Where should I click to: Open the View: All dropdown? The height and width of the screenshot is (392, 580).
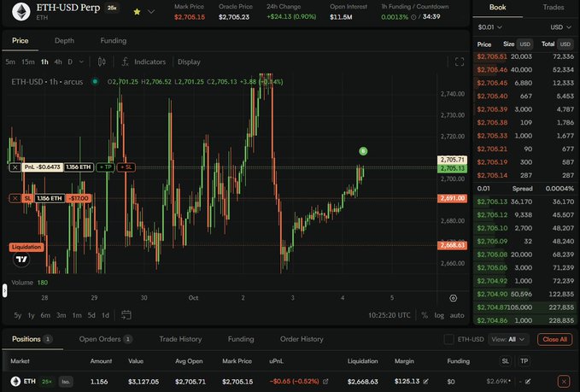(x=508, y=339)
